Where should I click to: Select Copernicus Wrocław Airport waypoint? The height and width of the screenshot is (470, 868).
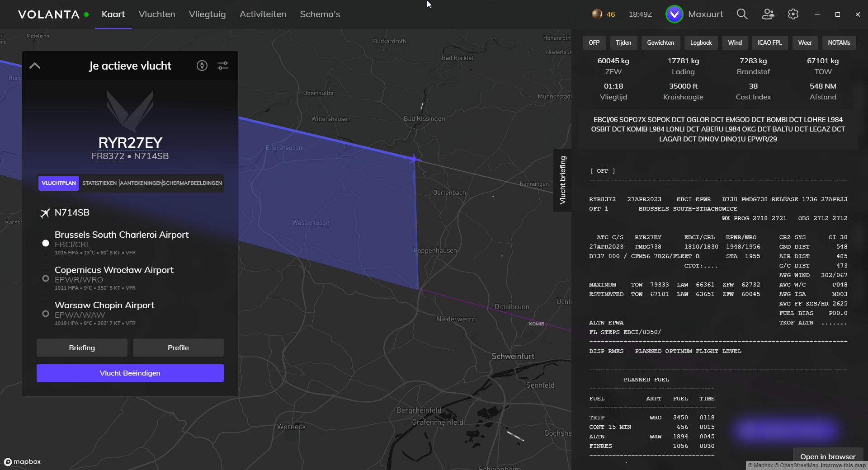coord(114,270)
